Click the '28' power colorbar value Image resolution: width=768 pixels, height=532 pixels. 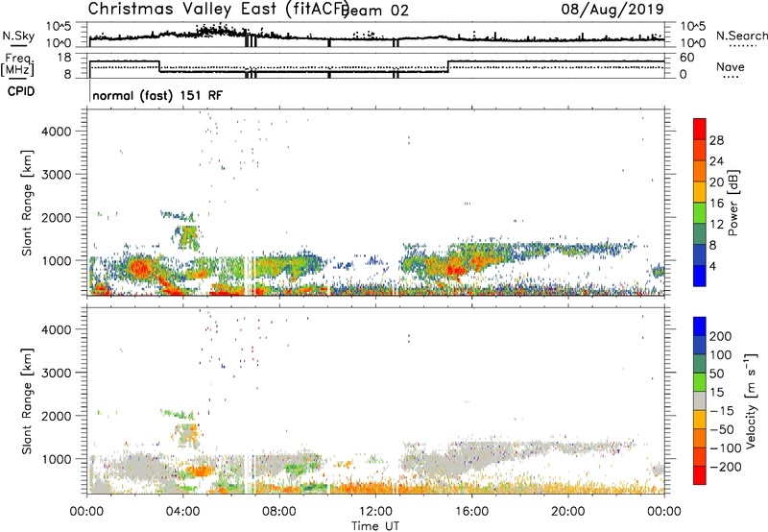[x=716, y=140]
